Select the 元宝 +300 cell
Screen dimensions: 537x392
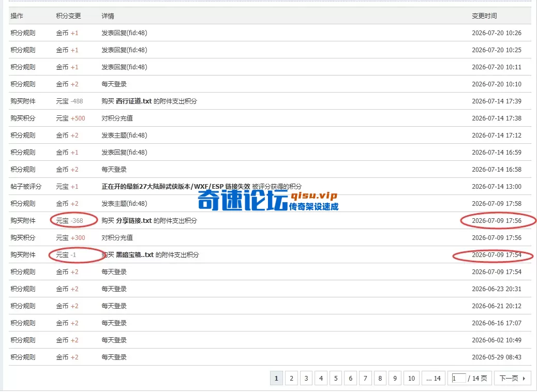(x=70, y=238)
